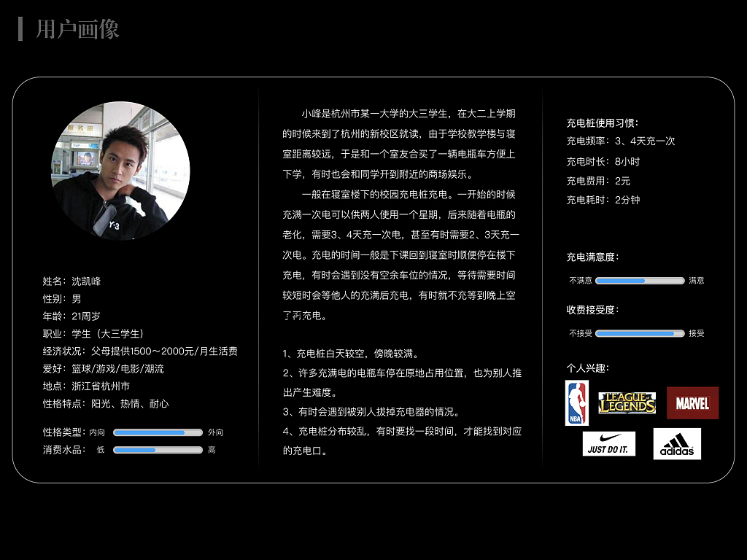Click the 充电满意度 heading
The height and width of the screenshot is (560, 747).
(x=592, y=257)
